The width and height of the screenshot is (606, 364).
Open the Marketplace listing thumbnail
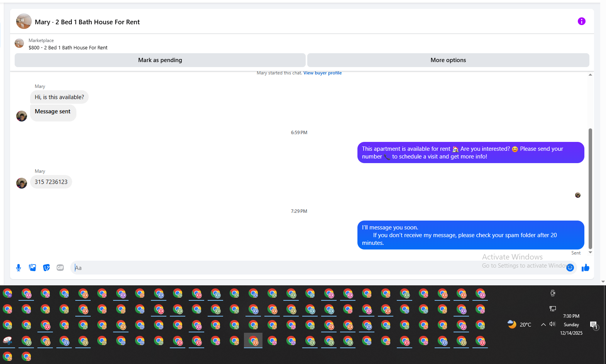(x=19, y=44)
